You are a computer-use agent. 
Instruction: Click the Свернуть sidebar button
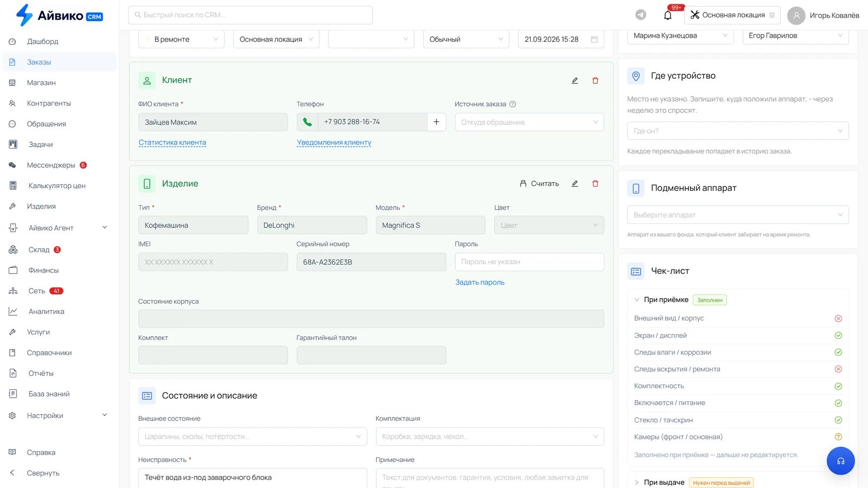pyautogui.click(x=59, y=473)
